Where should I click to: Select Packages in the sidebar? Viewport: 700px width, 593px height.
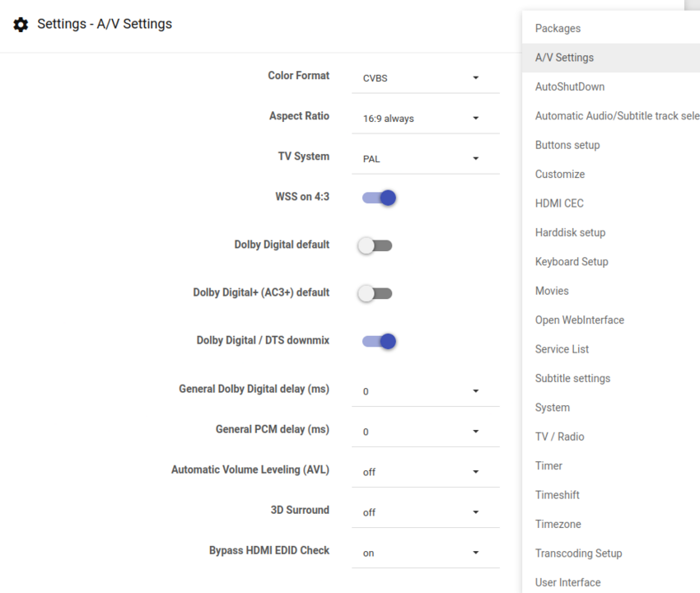tap(558, 28)
